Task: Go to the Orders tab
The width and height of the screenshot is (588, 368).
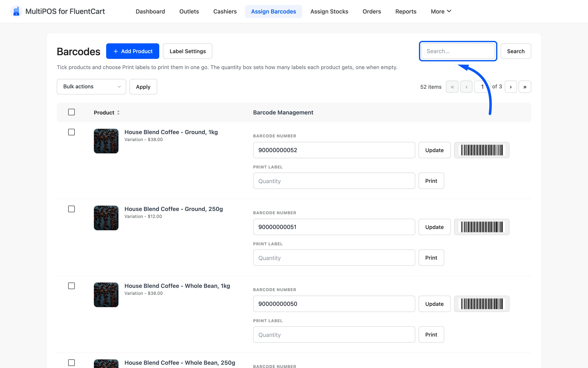Action: (372, 11)
